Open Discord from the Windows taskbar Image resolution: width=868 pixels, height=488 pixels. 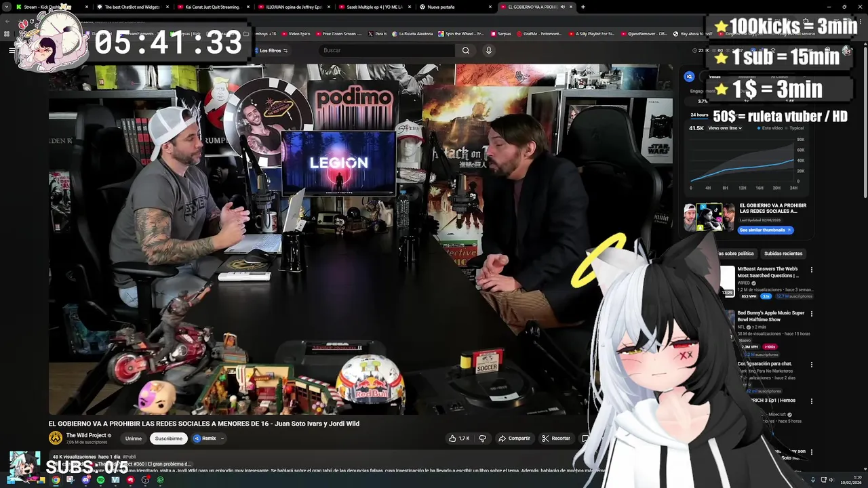tap(85, 480)
